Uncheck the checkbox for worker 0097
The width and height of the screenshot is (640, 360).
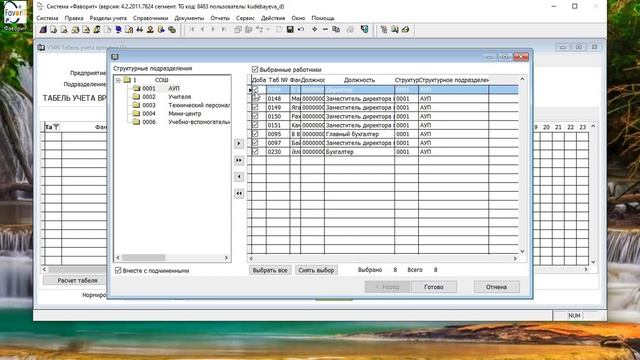(x=256, y=143)
